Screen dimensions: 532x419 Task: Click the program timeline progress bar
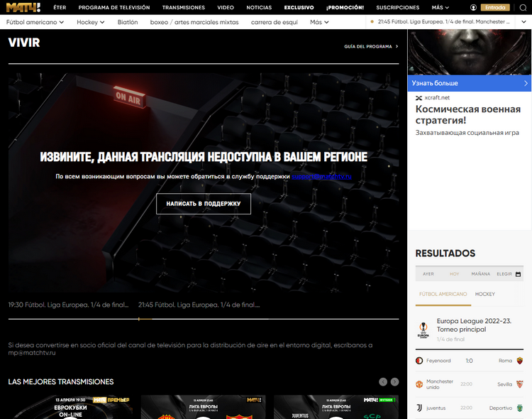tap(204, 319)
